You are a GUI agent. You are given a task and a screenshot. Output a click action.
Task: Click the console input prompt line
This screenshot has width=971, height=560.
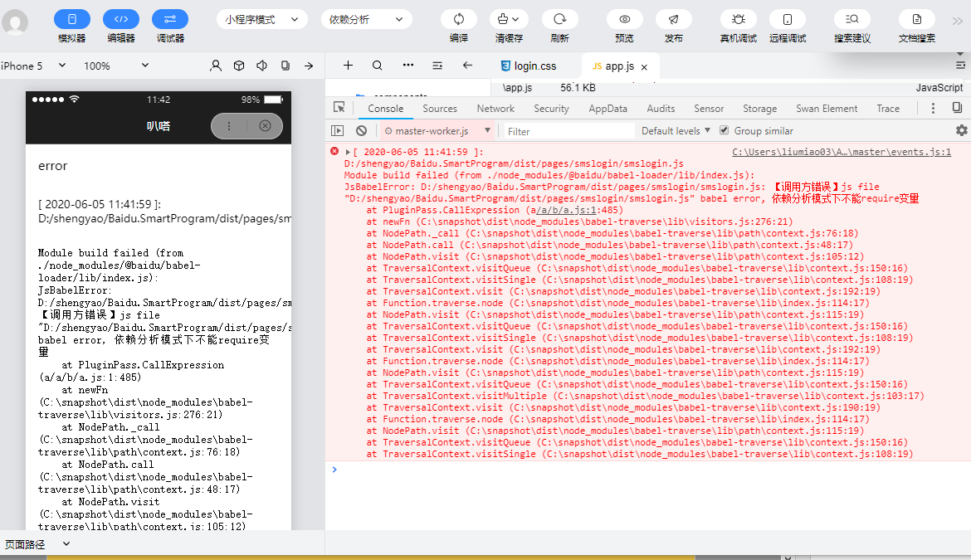pos(647,470)
